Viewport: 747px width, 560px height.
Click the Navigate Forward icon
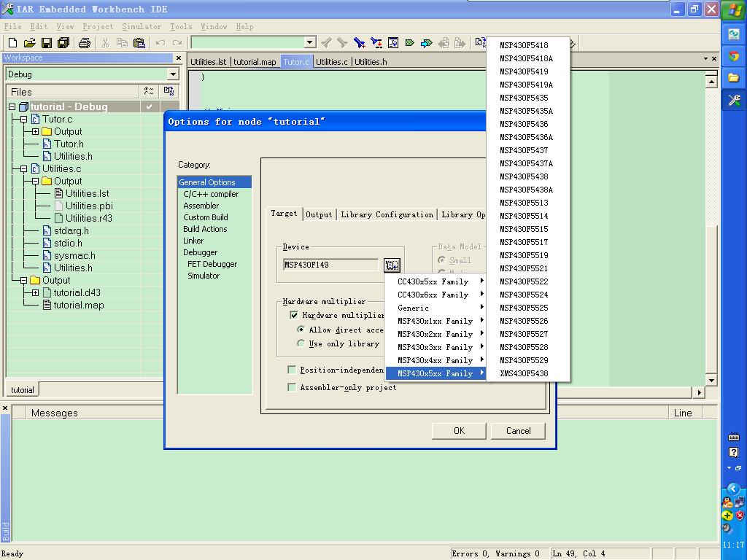point(460,43)
